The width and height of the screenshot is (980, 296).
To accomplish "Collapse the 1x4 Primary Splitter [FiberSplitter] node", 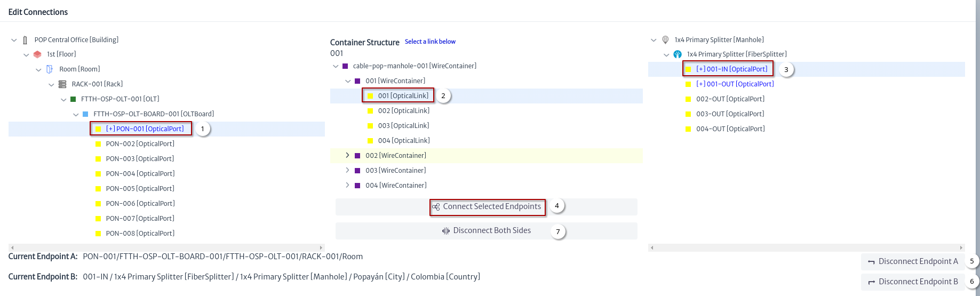I will pos(666,55).
